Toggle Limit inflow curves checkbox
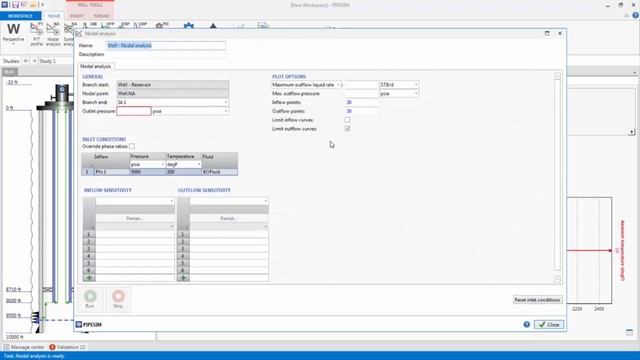640x360 pixels. click(x=347, y=120)
